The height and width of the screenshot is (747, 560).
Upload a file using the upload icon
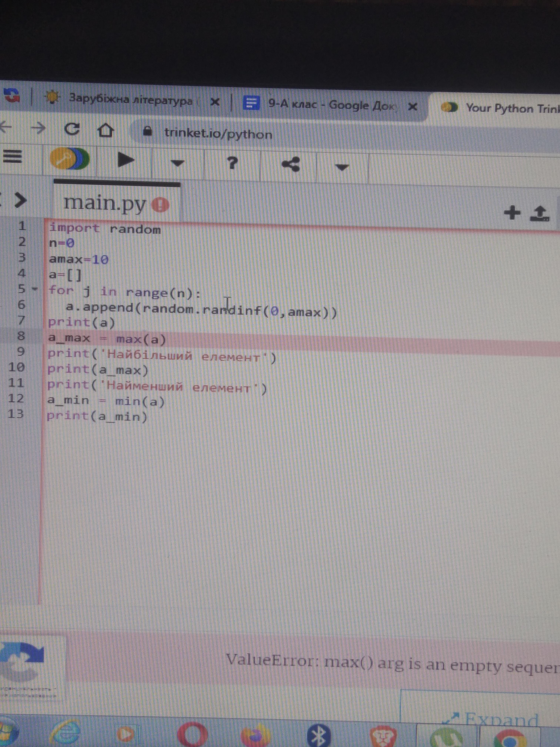(540, 214)
